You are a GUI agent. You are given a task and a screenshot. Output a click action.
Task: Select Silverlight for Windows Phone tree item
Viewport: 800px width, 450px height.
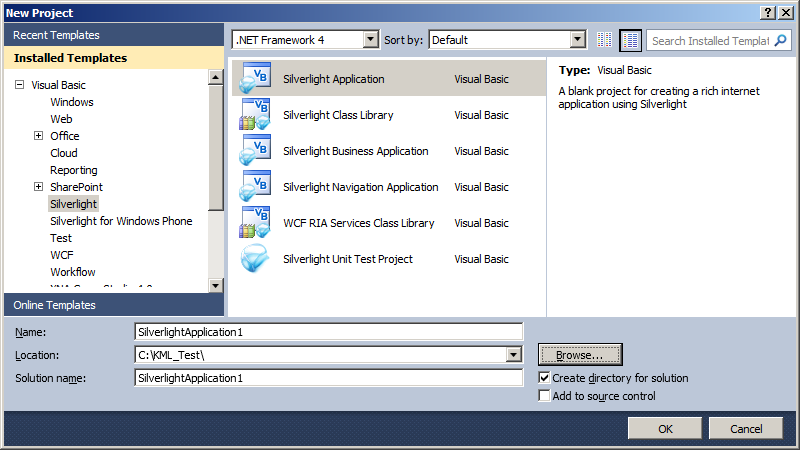point(121,221)
